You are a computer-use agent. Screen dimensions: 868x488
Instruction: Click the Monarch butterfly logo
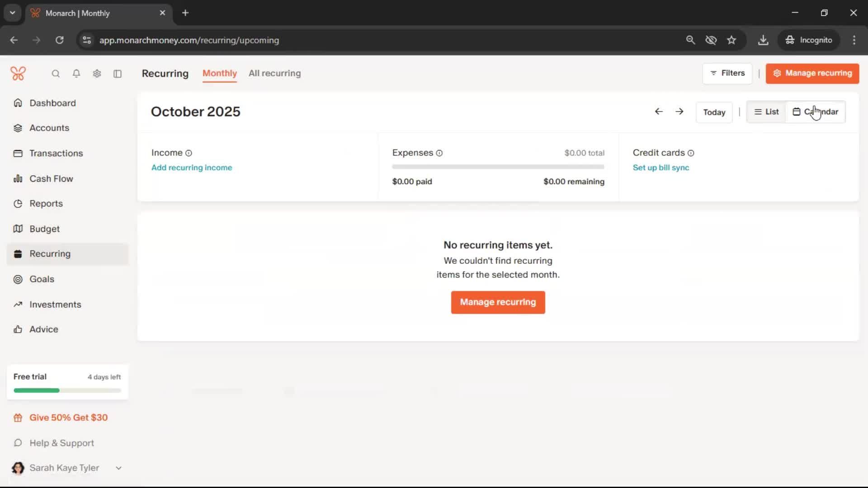pos(18,73)
